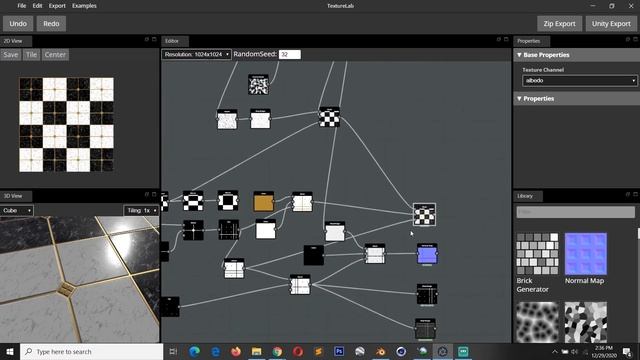The width and height of the screenshot is (640, 360).
Task: Select the noise pattern node at top
Action: [x=258, y=85]
